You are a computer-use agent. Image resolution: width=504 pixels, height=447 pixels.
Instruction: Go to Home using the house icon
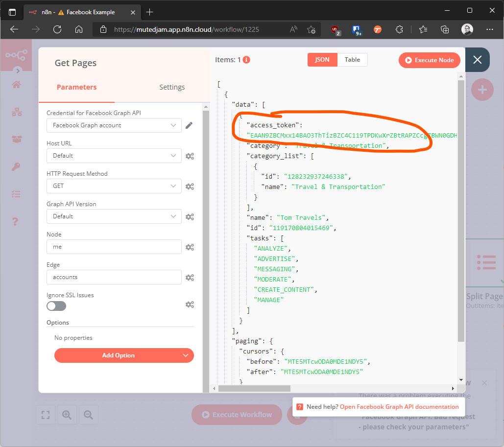16,84
